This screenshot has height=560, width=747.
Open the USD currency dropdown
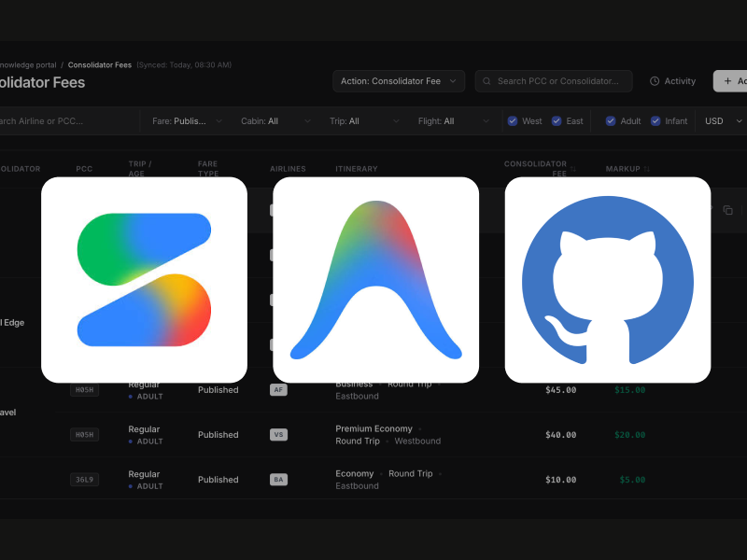click(x=723, y=121)
